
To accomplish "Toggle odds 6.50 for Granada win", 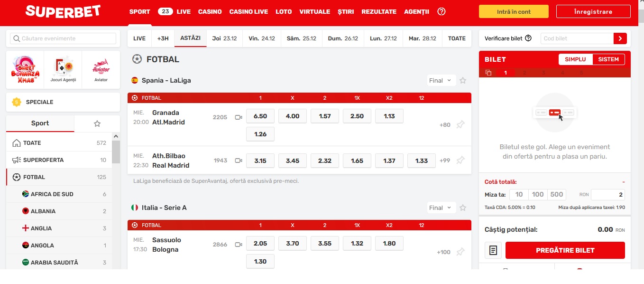I will point(260,116).
